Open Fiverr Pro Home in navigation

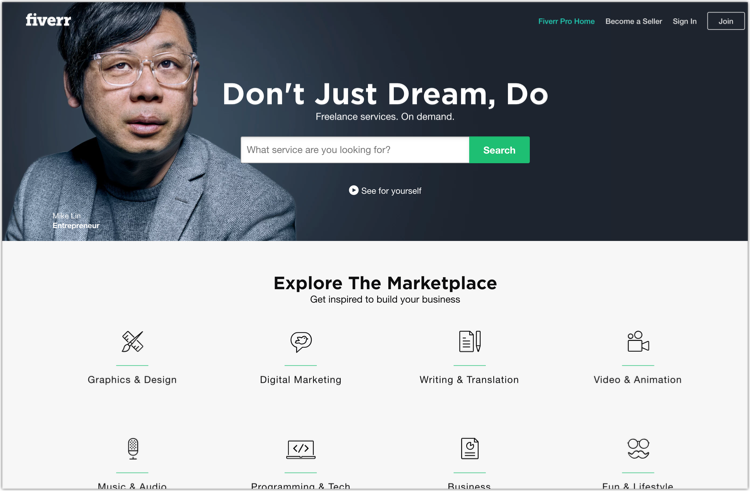click(x=566, y=22)
